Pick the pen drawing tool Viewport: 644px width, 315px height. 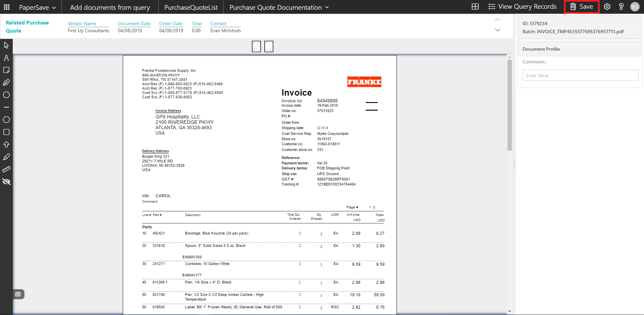click(x=6, y=83)
